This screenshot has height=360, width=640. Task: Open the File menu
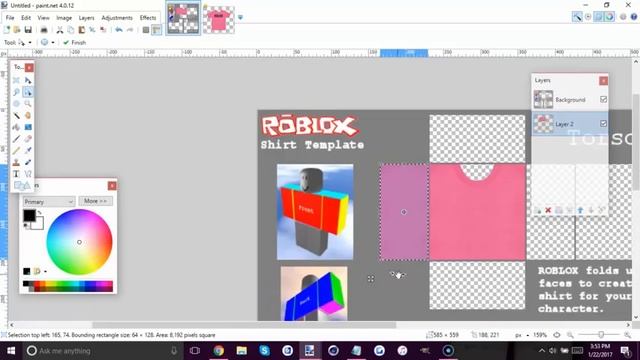[x=10, y=18]
